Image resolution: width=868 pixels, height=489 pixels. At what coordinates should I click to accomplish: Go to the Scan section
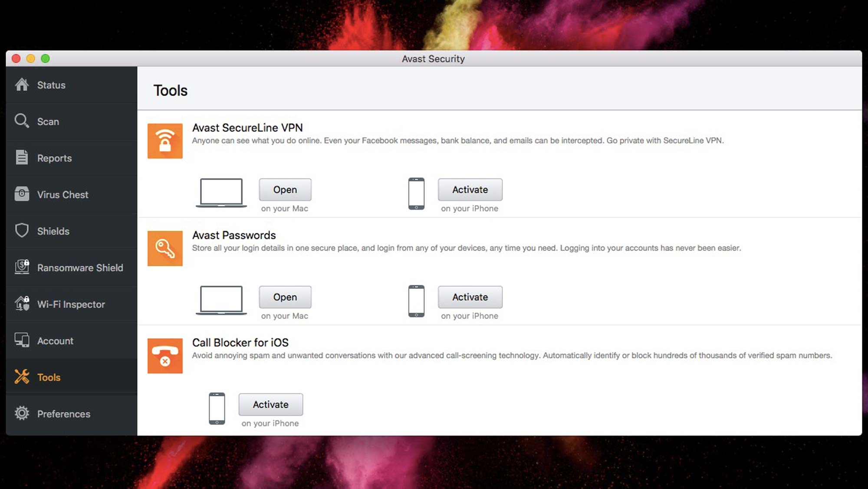click(x=72, y=121)
